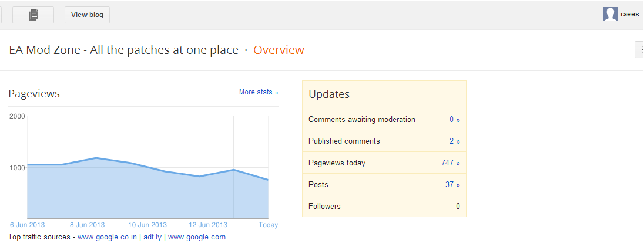Open the www.google.co.in traffic source
This screenshot has width=644, height=250.
coord(108,237)
